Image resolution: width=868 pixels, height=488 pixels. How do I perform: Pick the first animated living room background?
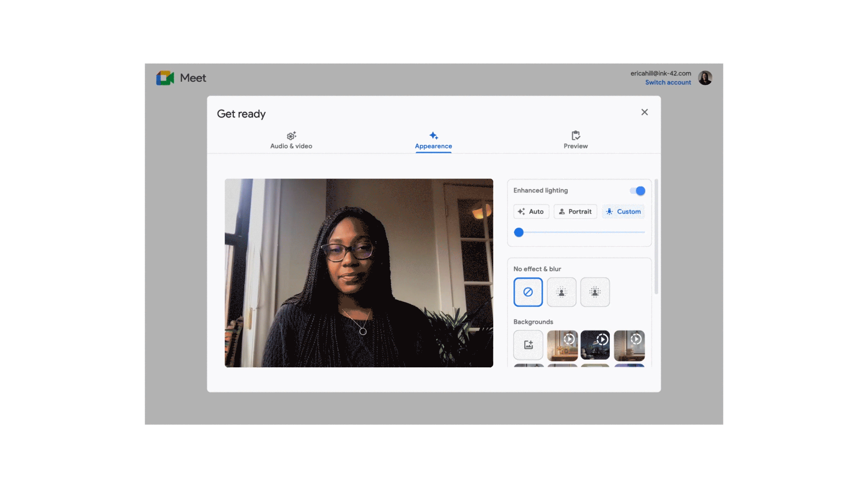click(562, 345)
